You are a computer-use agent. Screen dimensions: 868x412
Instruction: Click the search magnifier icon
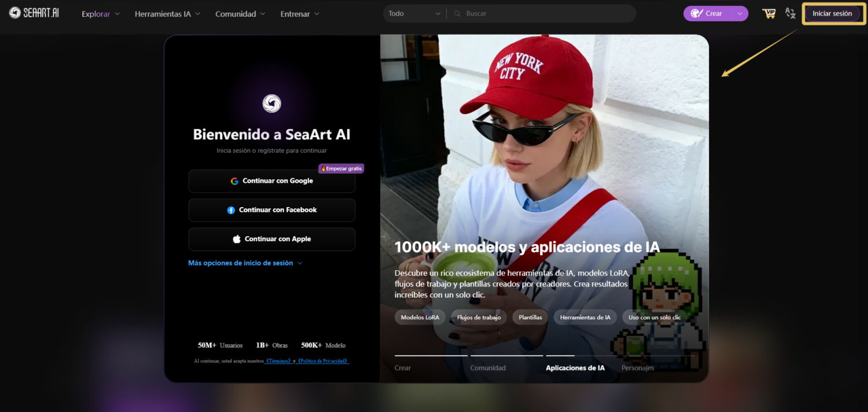click(457, 13)
